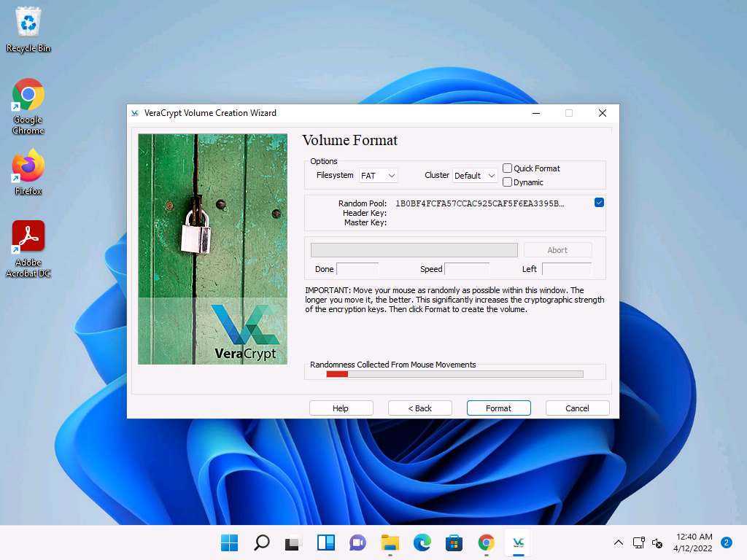Open File Explorer in taskbar
The image size is (747, 560).
(x=390, y=542)
